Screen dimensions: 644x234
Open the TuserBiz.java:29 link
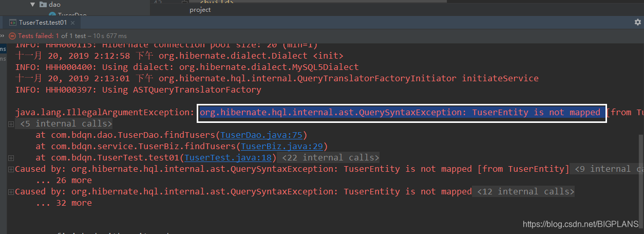pos(282,146)
